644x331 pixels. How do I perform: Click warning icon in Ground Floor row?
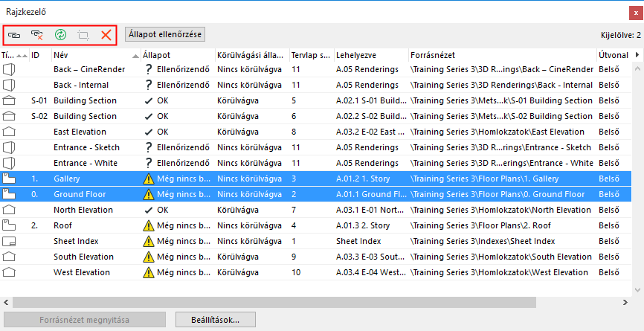(148, 194)
